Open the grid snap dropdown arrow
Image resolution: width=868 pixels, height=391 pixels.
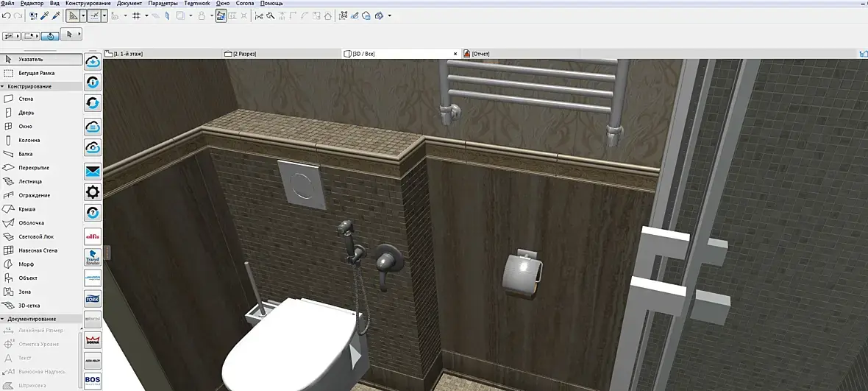pyautogui.click(x=146, y=16)
